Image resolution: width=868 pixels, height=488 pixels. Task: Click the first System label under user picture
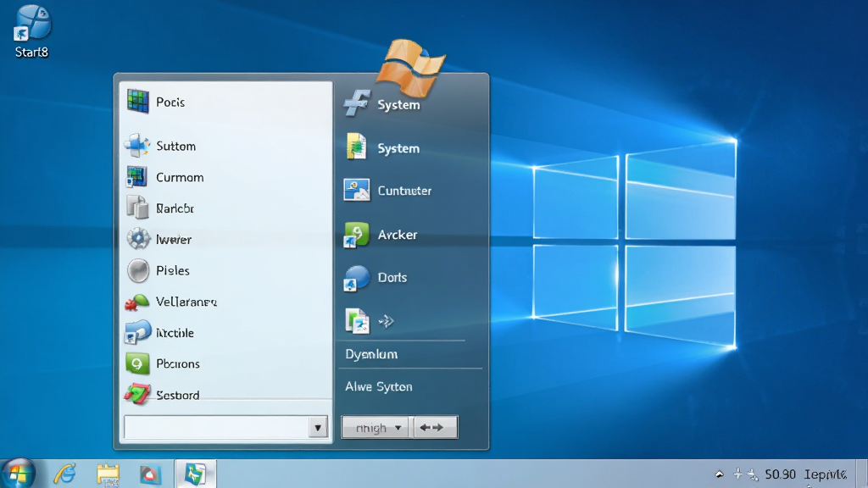click(x=398, y=105)
